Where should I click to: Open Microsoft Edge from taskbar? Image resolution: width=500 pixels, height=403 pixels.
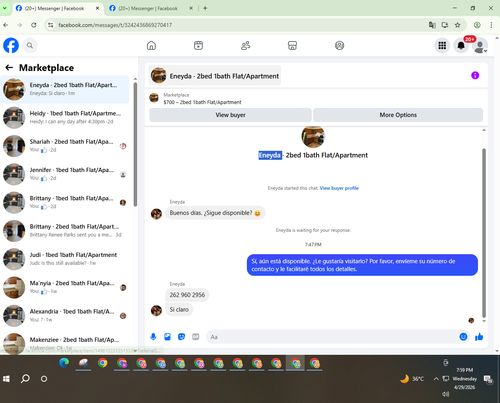point(64,363)
